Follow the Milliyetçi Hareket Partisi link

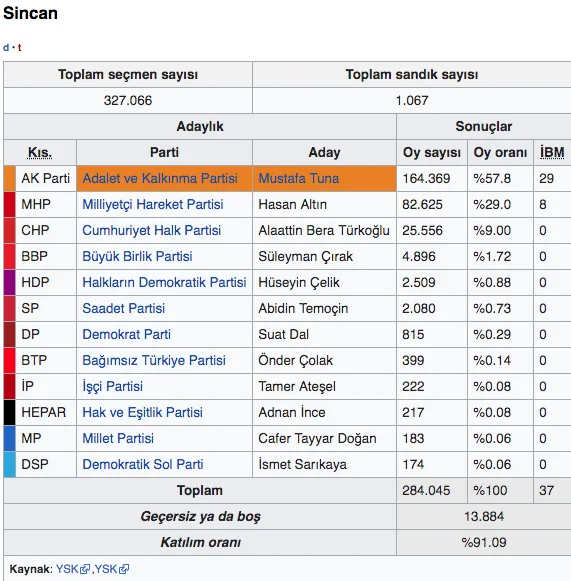coord(153,205)
